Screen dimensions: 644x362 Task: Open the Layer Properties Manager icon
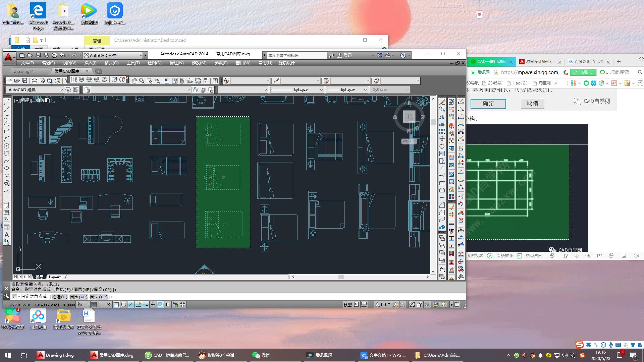point(87,90)
